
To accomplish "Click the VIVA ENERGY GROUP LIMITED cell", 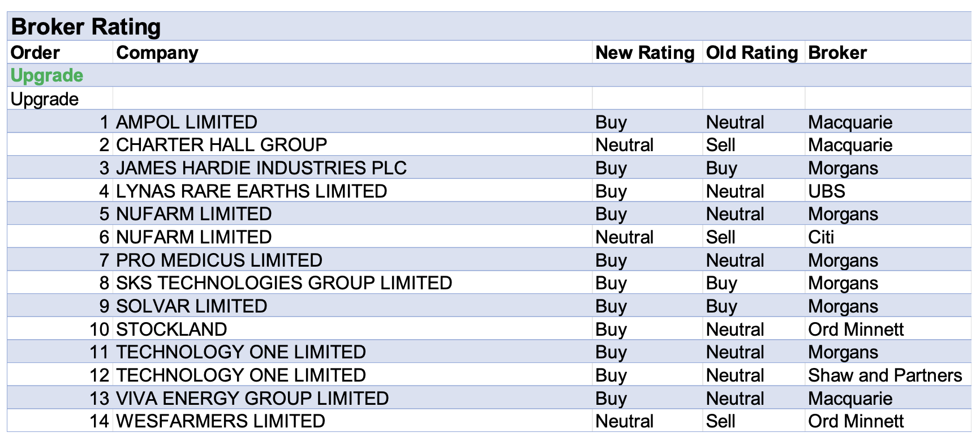I will (252, 399).
